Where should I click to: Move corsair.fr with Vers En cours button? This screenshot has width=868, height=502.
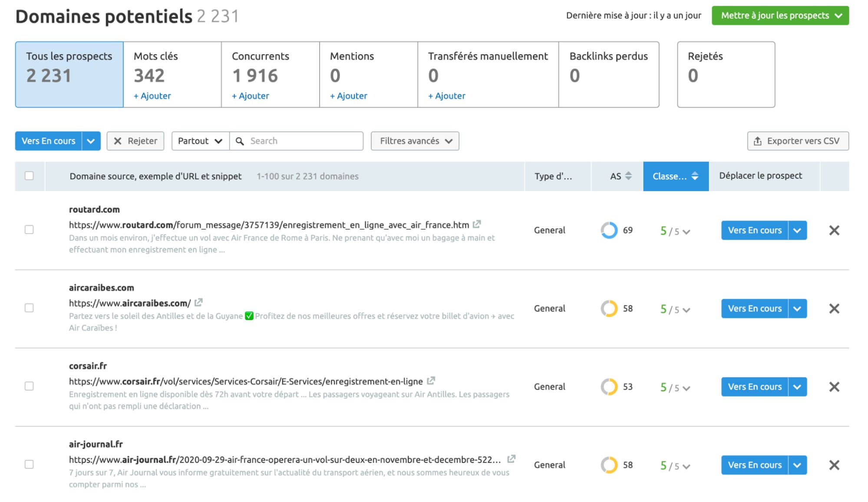tap(755, 386)
